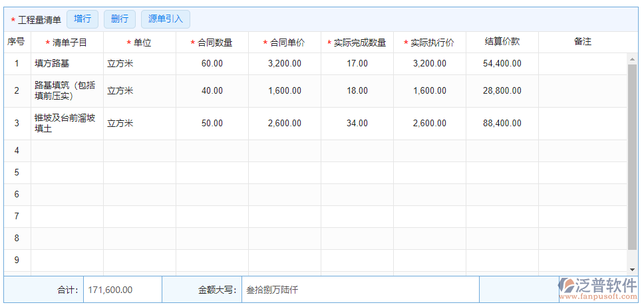Image resolution: width=644 pixels, height=307 pixels.
Task: Click actual completed quantity 18.00
Action: tap(357, 90)
